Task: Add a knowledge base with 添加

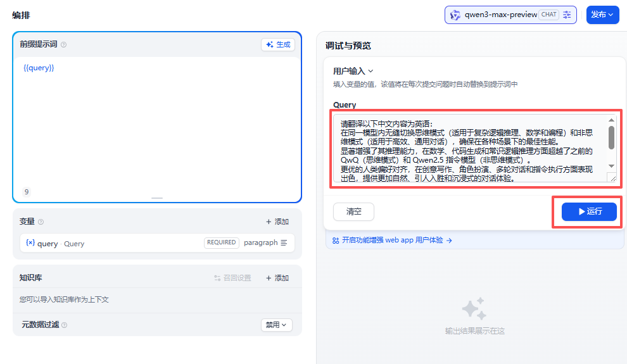Action: click(277, 278)
